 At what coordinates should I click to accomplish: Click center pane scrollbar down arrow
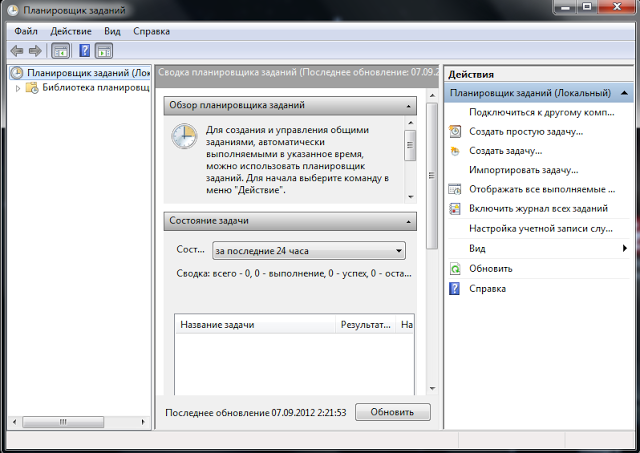(x=432, y=388)
